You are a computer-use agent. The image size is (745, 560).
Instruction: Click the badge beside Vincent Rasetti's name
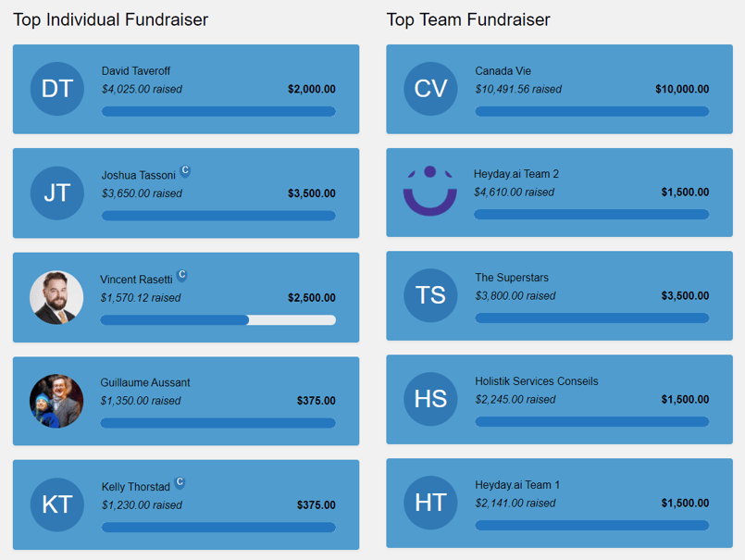(x=182, y=275)
